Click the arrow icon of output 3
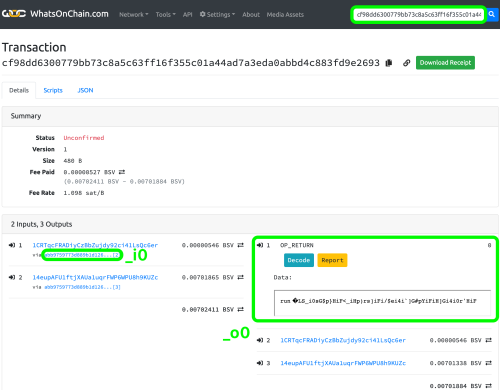This screenshot has width=500, height=390. click(260, 363)
